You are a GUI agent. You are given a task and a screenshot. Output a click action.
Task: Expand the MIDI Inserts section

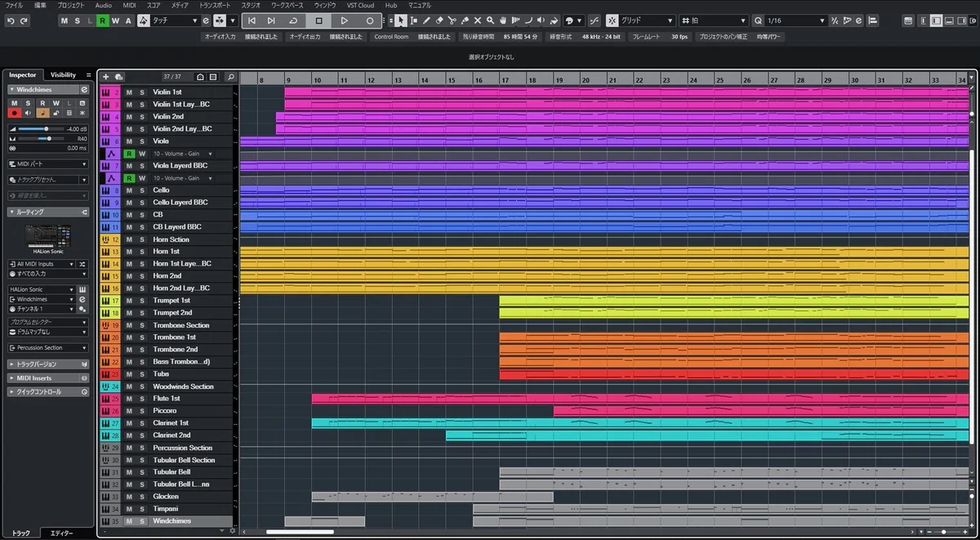click(x=48, y=377)
